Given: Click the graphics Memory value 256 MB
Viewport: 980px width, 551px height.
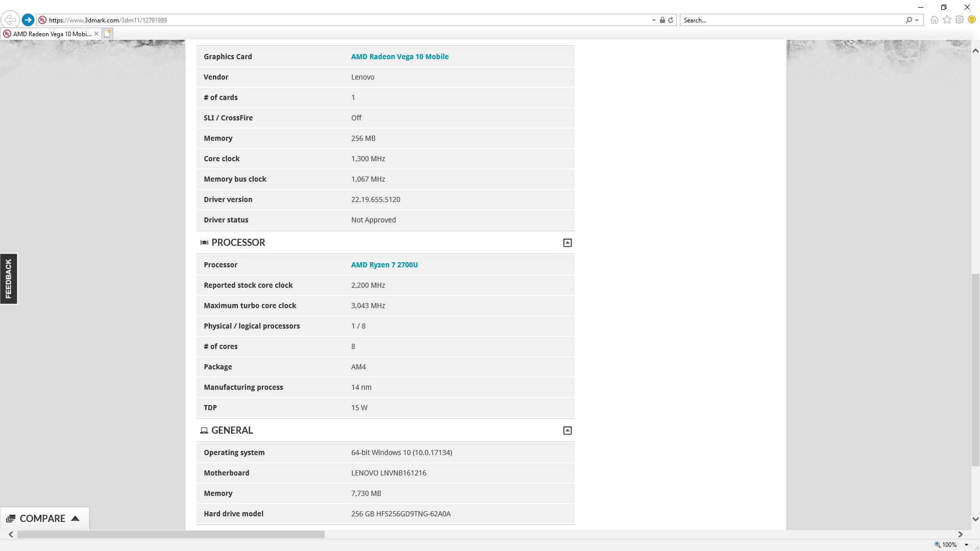Looking at the screenshot, I should [363, 138].
